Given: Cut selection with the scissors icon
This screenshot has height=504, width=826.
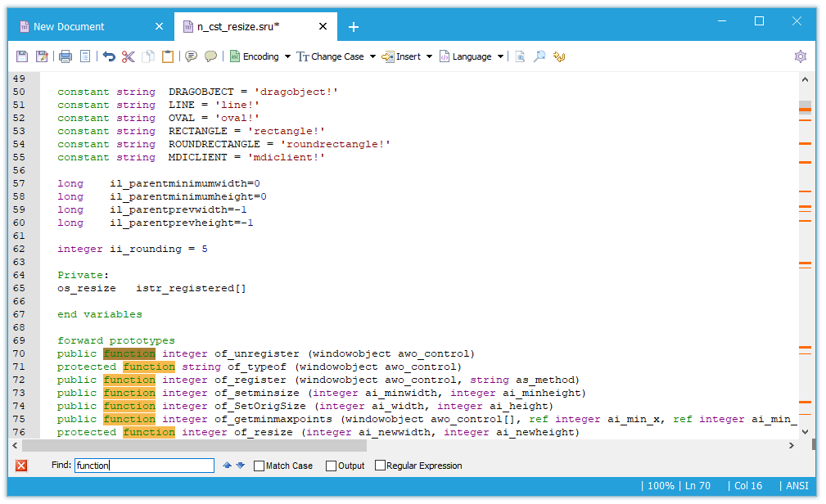Looking at the screenshot, I should click(x=128, y=56).
